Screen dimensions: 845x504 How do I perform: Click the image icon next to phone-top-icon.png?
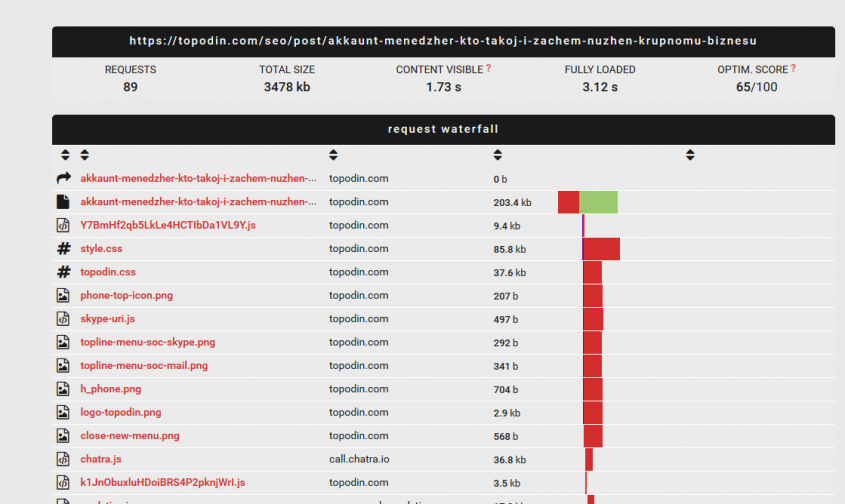[x=63, y=296]
